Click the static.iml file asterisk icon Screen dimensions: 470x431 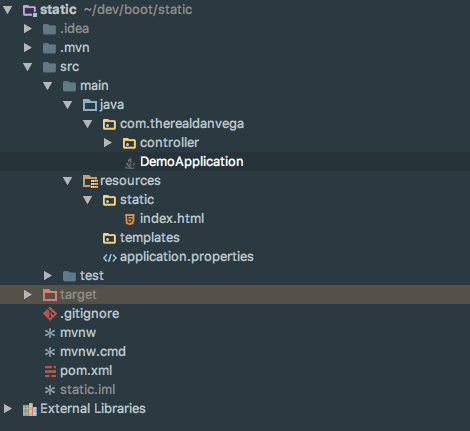coord(50,390)
